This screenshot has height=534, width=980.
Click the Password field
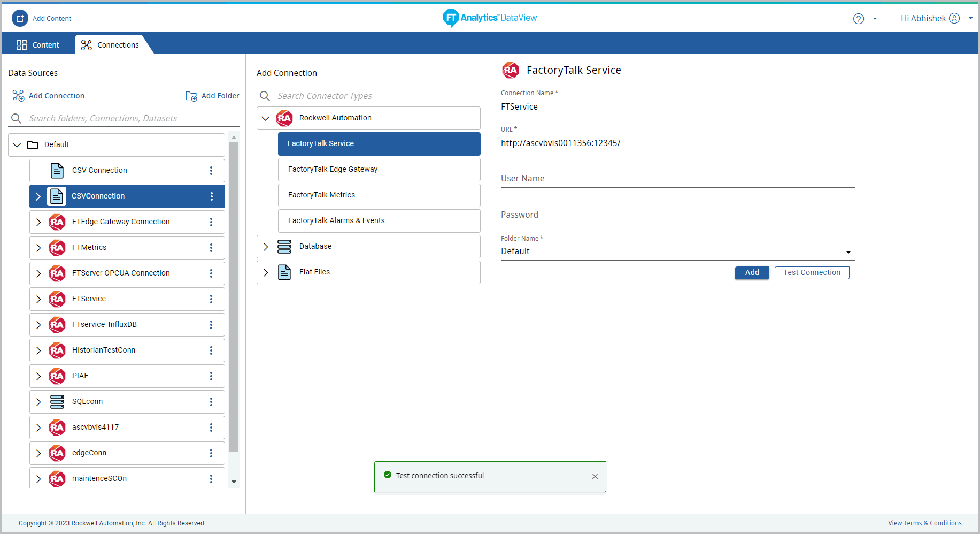(x=677, y=215)
